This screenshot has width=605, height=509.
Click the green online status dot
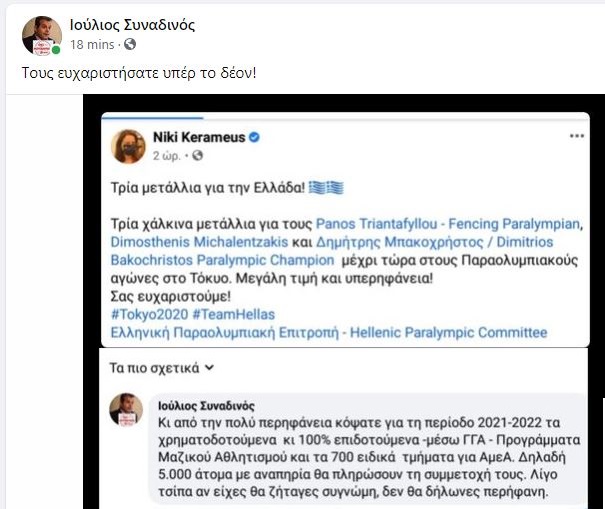56,50
